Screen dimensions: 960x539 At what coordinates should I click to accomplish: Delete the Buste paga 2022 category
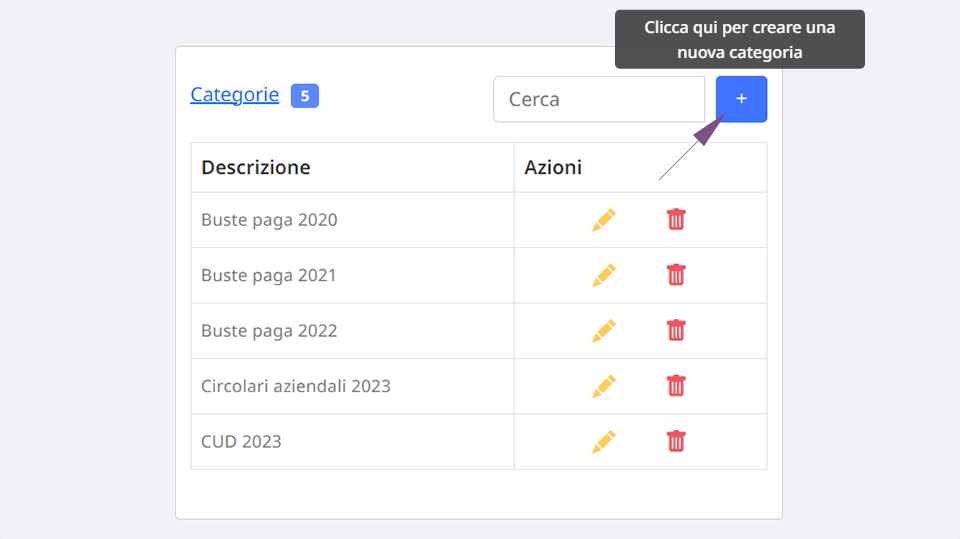(x=676, y=331)
